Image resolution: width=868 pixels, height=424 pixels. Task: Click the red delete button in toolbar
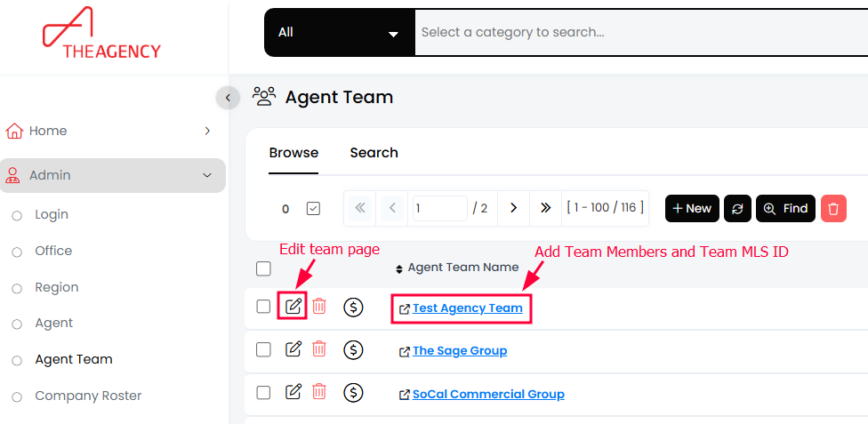pyautogui.click(x=833, y=208)
